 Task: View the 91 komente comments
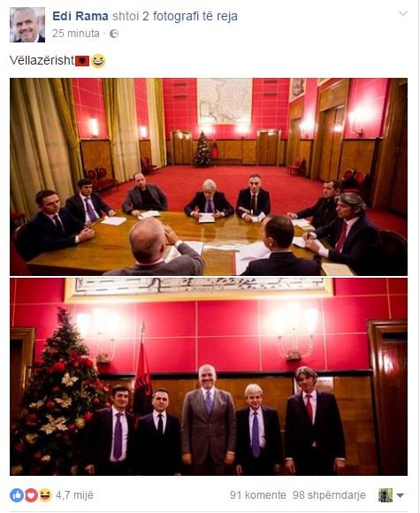tap(258, 495)
